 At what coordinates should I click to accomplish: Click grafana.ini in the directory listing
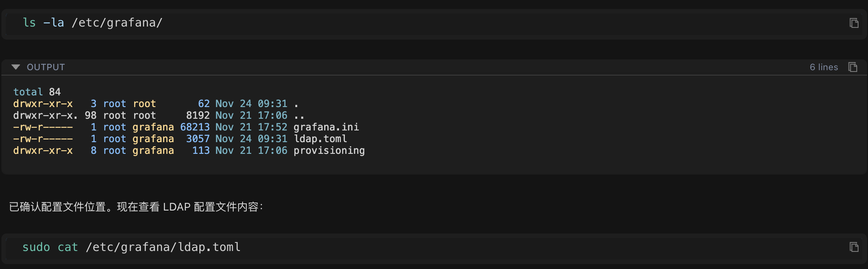326,127
